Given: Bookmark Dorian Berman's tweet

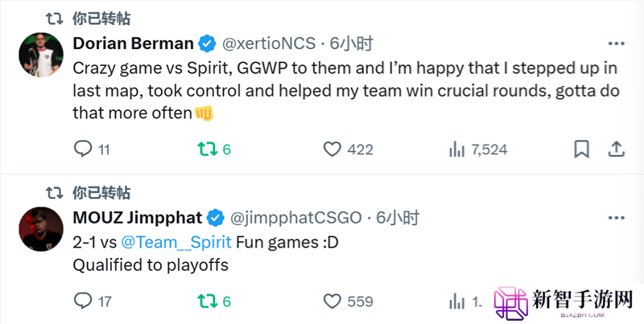Looking at the screenshot, I should click(581, 150).
